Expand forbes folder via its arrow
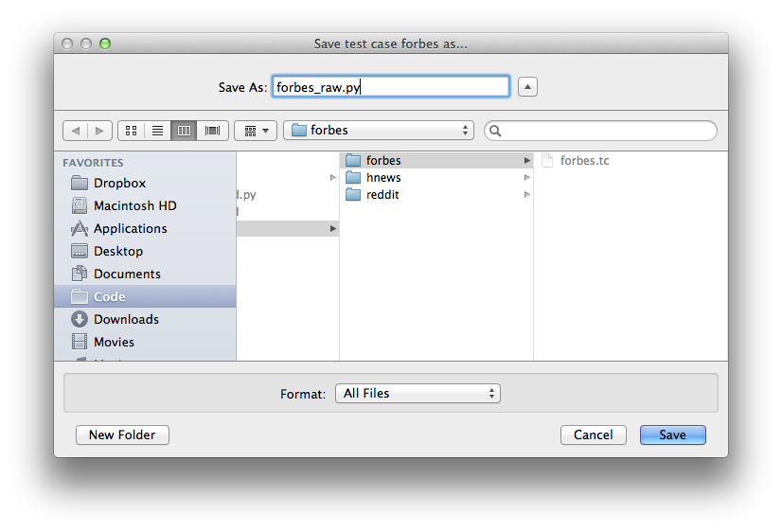Viewport: 782px width, 532px height. pos(526,161)
